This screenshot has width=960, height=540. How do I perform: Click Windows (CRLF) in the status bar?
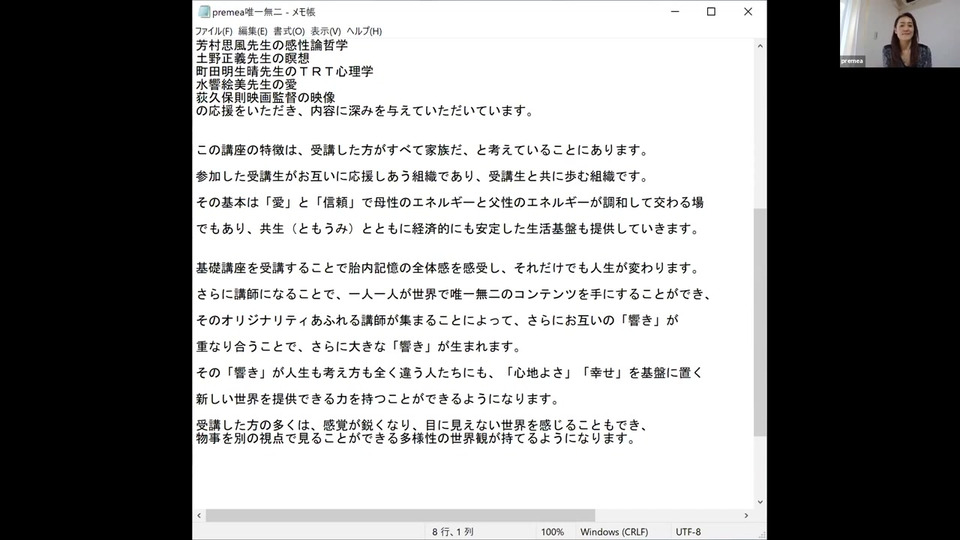click(614, 532)
